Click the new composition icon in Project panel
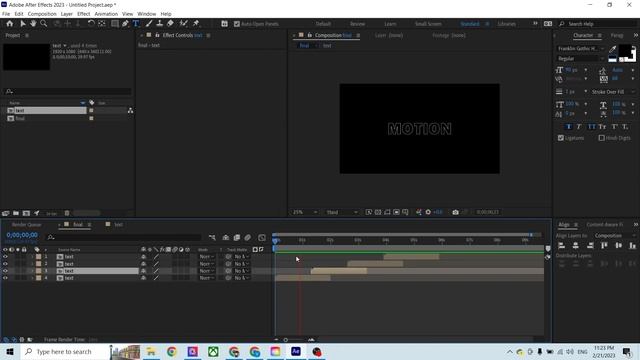This screenshot has height=360, width=640. 26,213
